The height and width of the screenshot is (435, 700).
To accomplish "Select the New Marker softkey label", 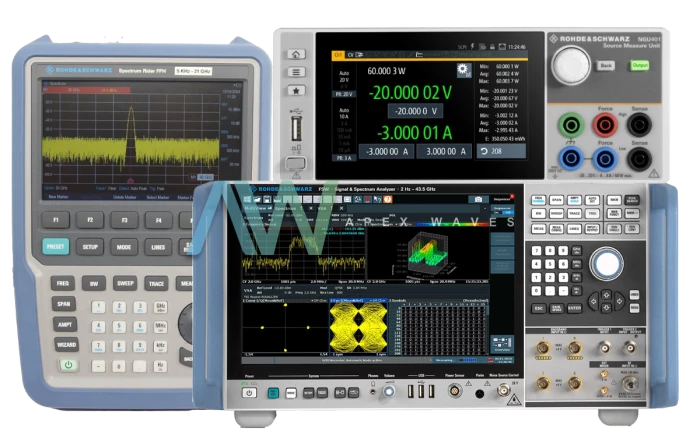I will point(58,197).
